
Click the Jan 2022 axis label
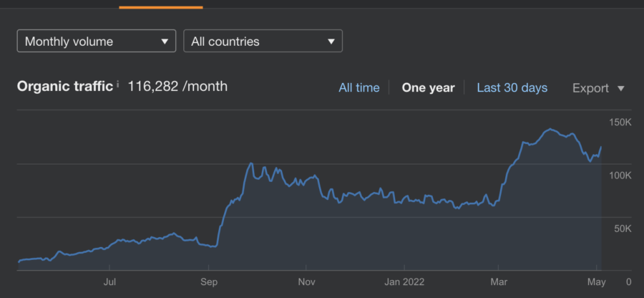click(404, 282)
